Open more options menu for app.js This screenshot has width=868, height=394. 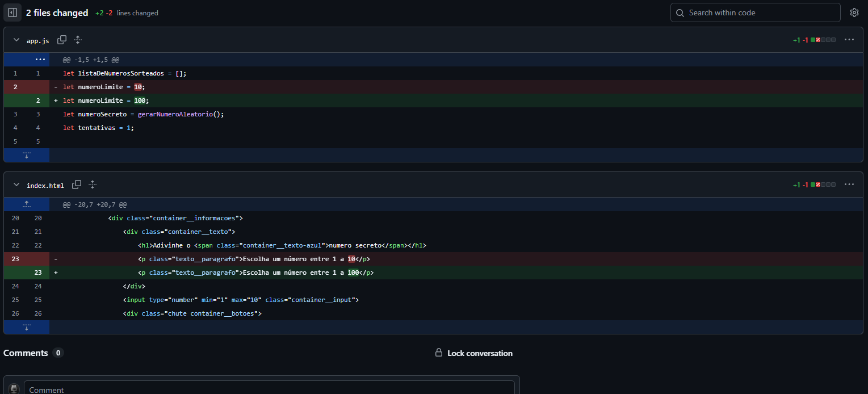pyautogui.click(x=849, y=40)
